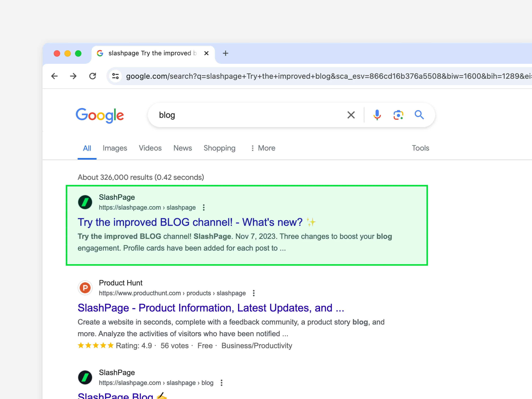Click 'Product Hunt' site name
532x399 pixels.
121,283
